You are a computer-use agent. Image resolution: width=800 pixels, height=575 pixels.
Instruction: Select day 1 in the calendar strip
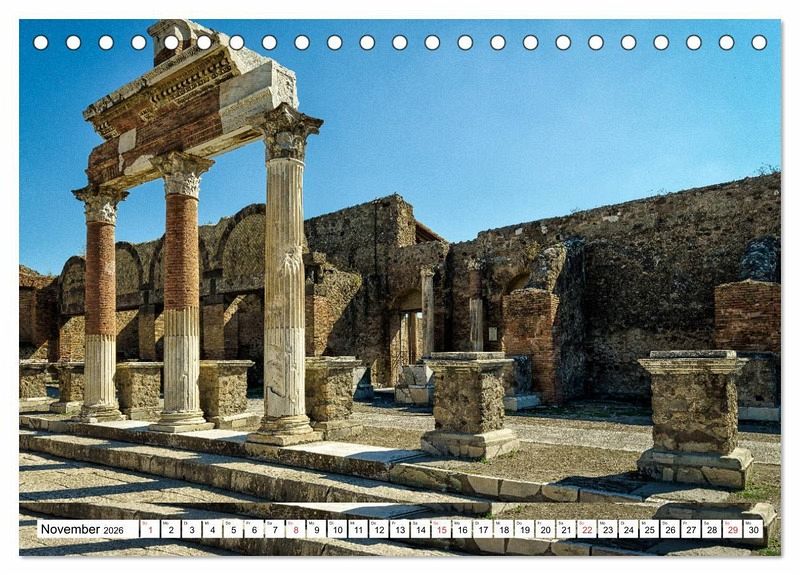[150, 529]
